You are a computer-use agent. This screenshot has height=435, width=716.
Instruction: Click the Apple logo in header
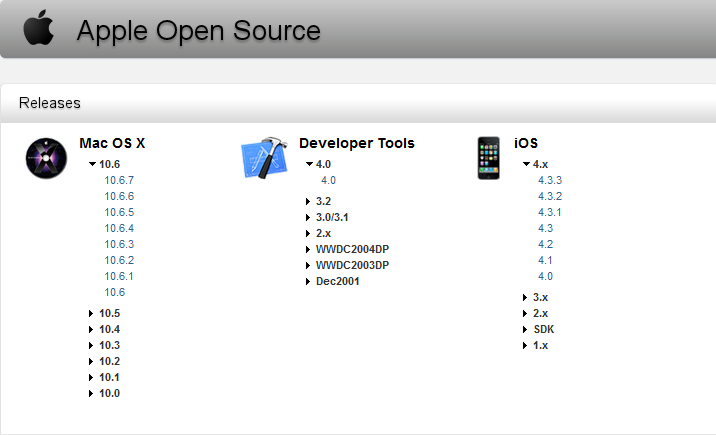[39, 28]
